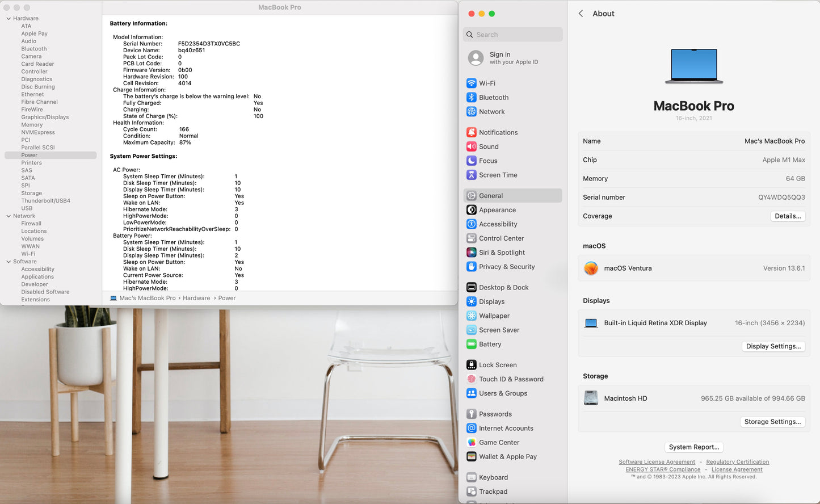Select Storage under Hardware list
This screenshot has width=820, height=504.
[32, 193]
